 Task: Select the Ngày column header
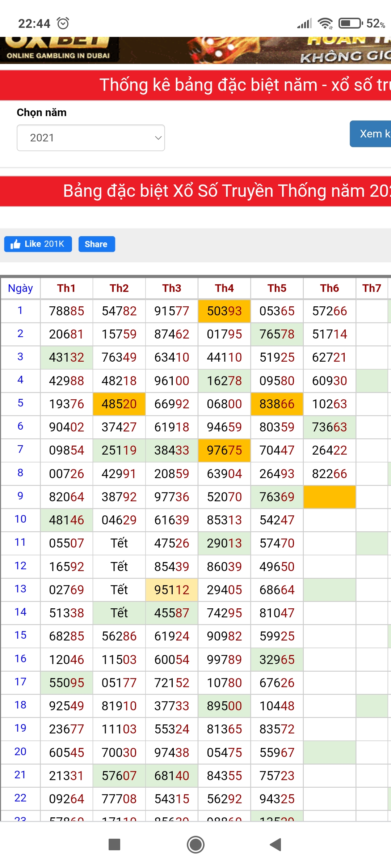20,288
